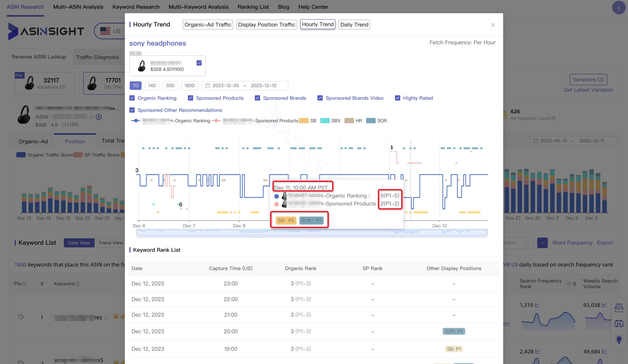Sort by Search Frequency Rank arrows

[575, 284]
